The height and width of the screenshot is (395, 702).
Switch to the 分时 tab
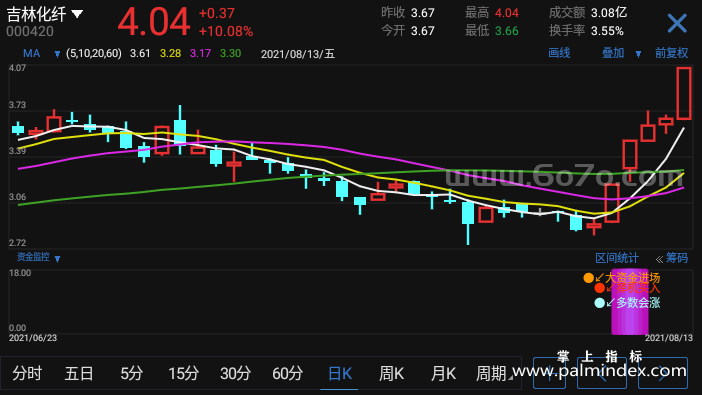(27, 373)
